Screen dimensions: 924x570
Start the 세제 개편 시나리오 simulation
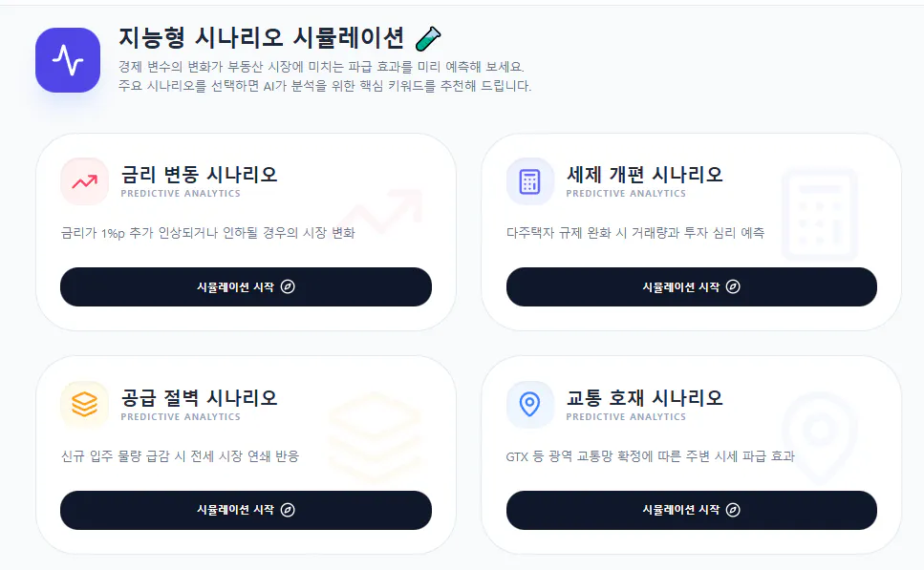691,286
